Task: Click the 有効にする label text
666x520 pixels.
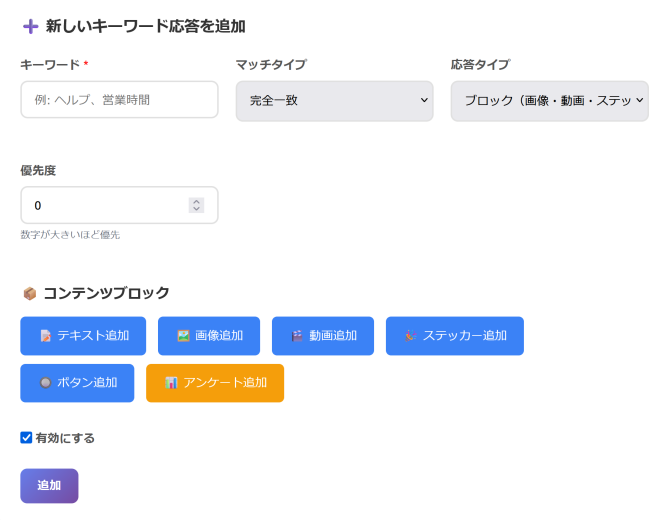Action: point(65,438)
